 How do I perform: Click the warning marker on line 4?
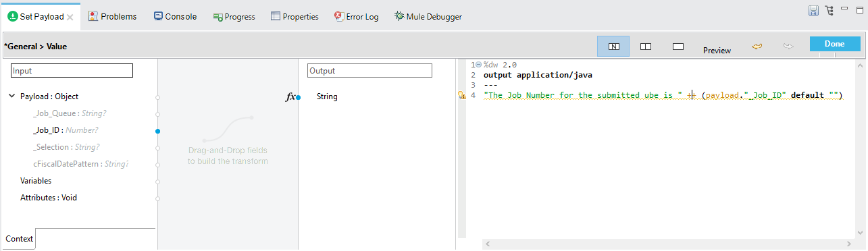click(462, 96)
